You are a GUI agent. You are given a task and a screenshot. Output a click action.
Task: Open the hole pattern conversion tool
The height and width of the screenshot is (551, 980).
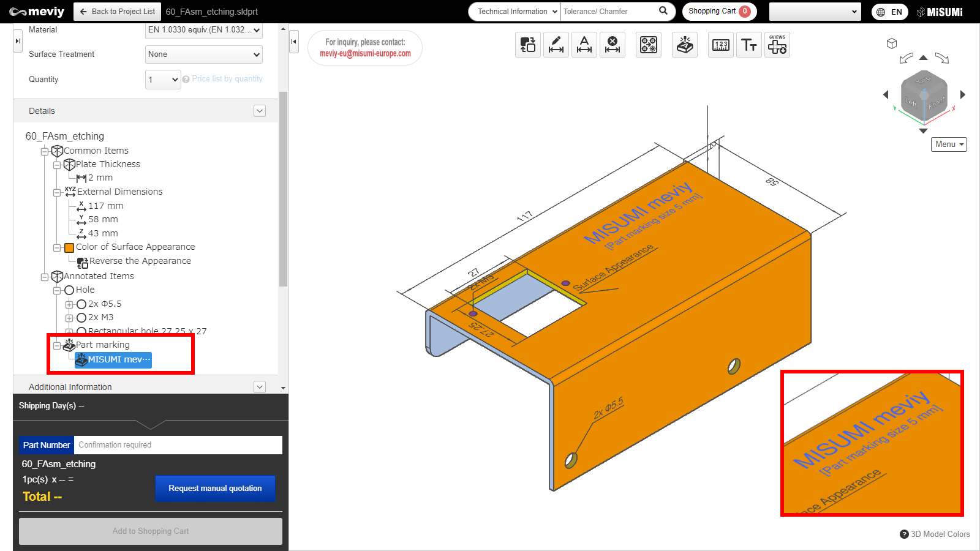pyautogui.click(x=649, y=45)
